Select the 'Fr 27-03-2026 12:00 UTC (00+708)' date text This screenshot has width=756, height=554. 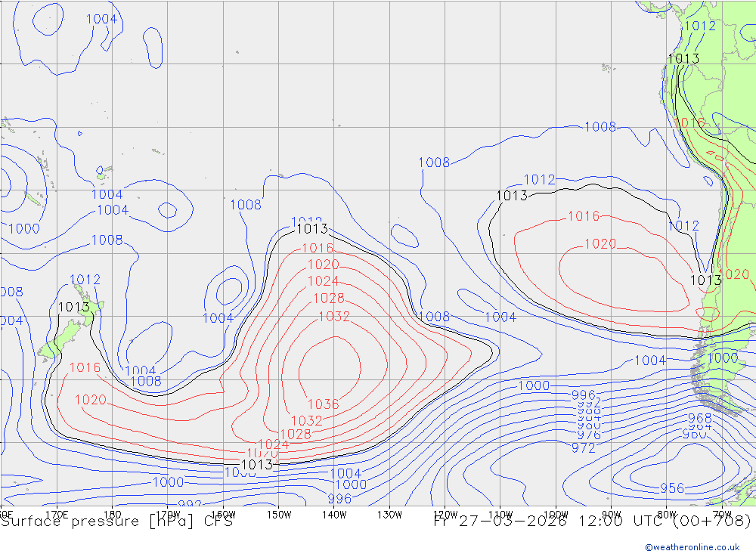592,522
